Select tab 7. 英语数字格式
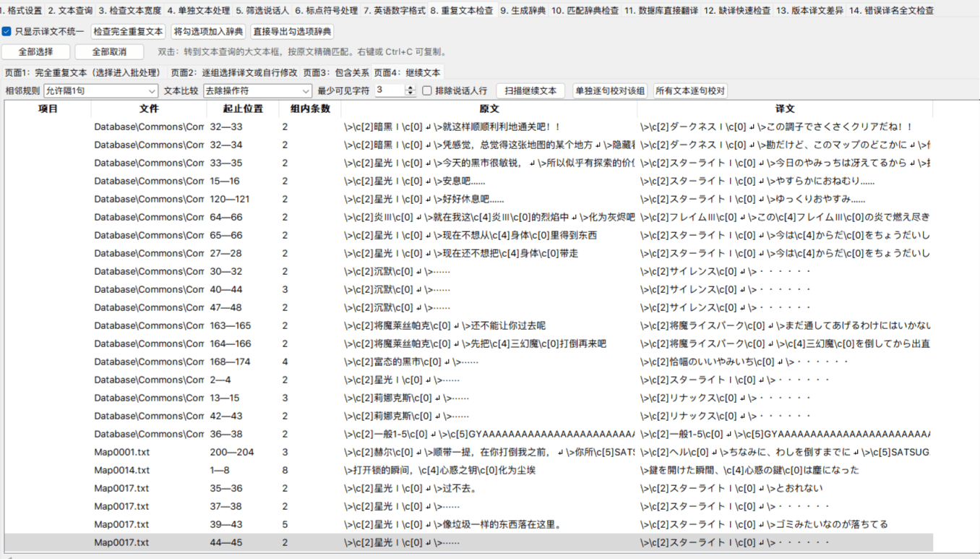This screenshot has height=559, width=980. point(395,11)
